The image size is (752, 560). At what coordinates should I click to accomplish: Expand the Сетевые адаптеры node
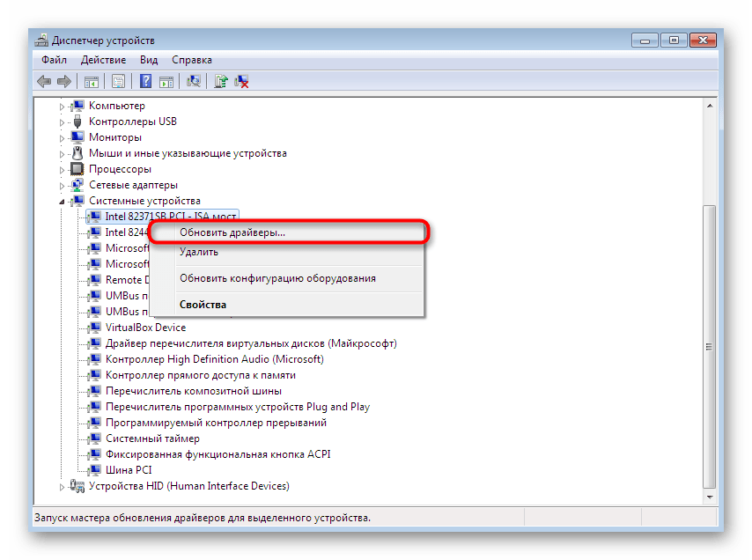tap(63, 185)
